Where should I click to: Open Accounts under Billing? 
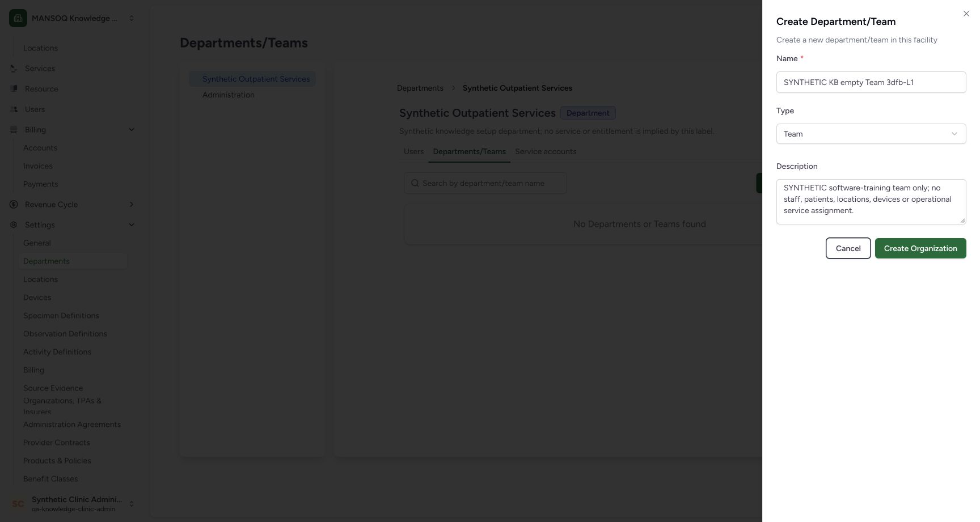coord(40,148)
